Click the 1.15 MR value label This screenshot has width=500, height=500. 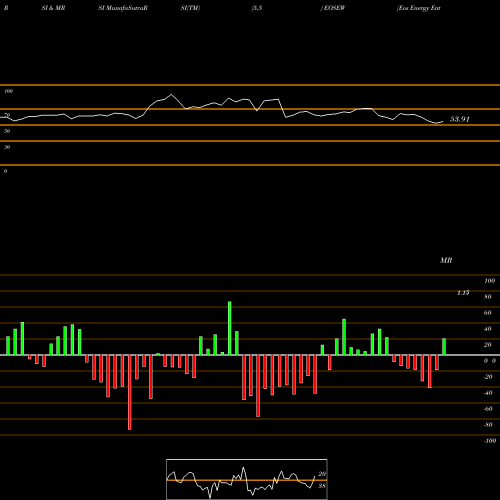tap(463, 293)
